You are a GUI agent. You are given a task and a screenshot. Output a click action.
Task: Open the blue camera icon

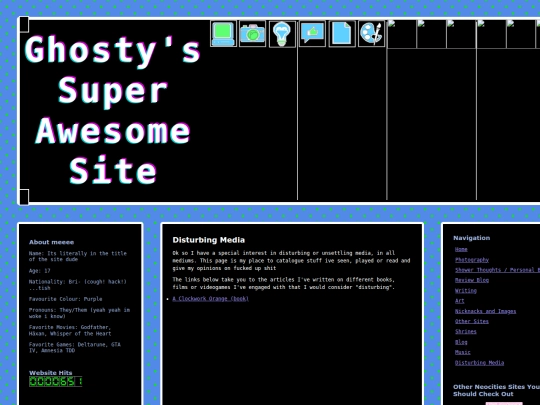[x=252, y=33]
